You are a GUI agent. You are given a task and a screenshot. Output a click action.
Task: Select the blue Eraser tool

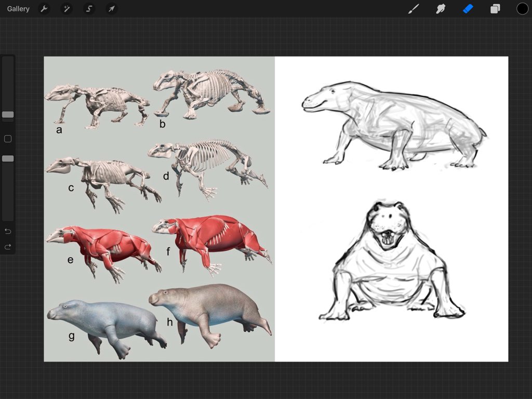tap(468, 9)
